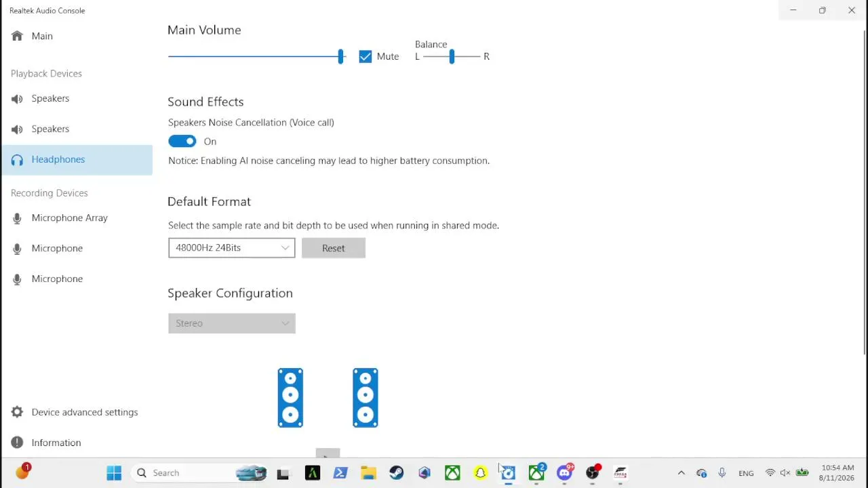Open the Windows Start menu
868x488 pixels.
point(114,473)
